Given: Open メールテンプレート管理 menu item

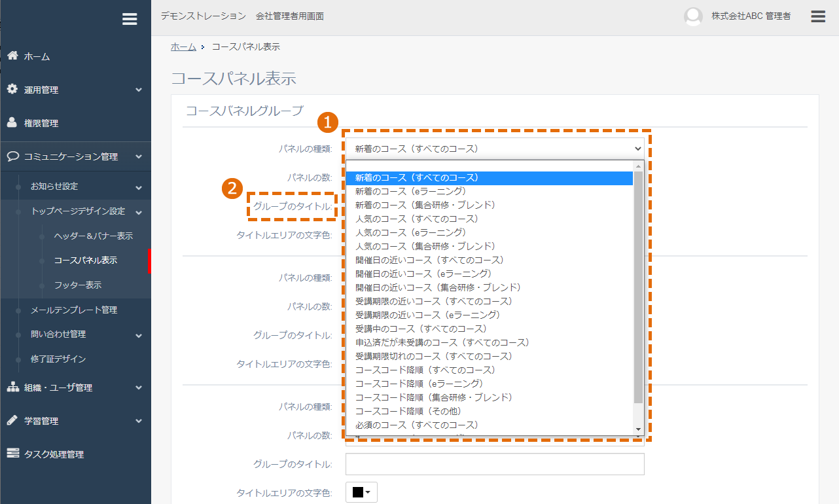Looking at the screenshot, I should click(x=74, y=310).
